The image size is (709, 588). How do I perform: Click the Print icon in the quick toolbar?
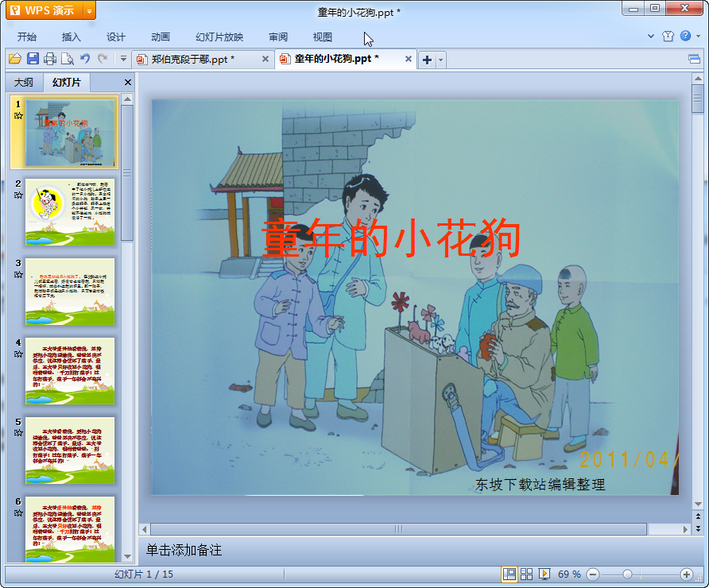pos(50,59)
